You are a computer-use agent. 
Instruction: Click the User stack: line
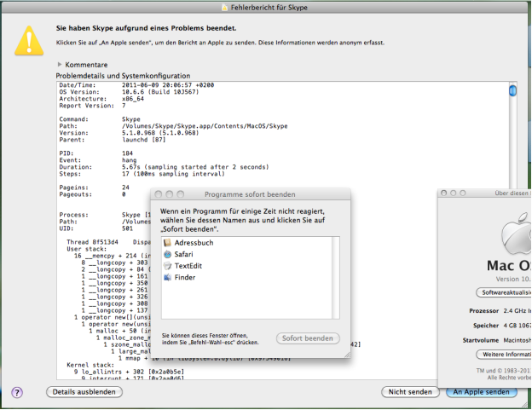[86, 249]
